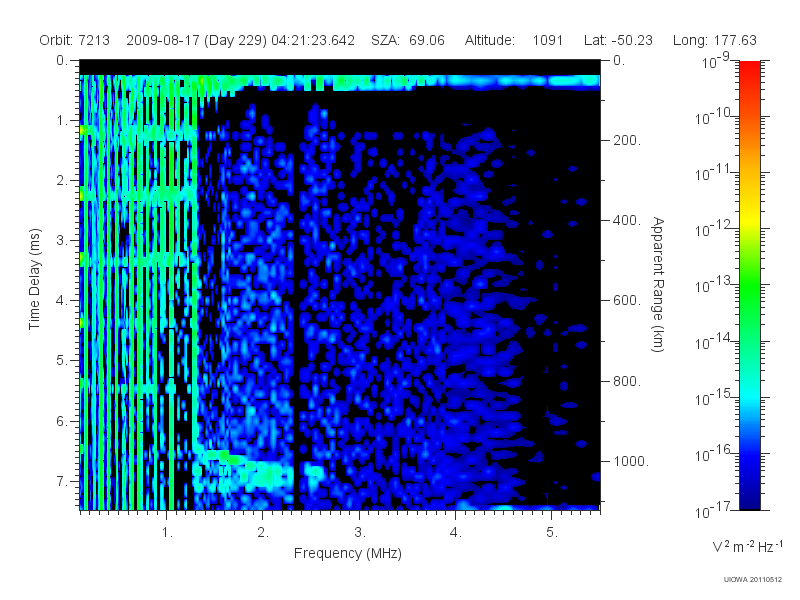
Task: Click the 1000. apparent range tick label
Action: pyautogui.click(x=631, y=461)
